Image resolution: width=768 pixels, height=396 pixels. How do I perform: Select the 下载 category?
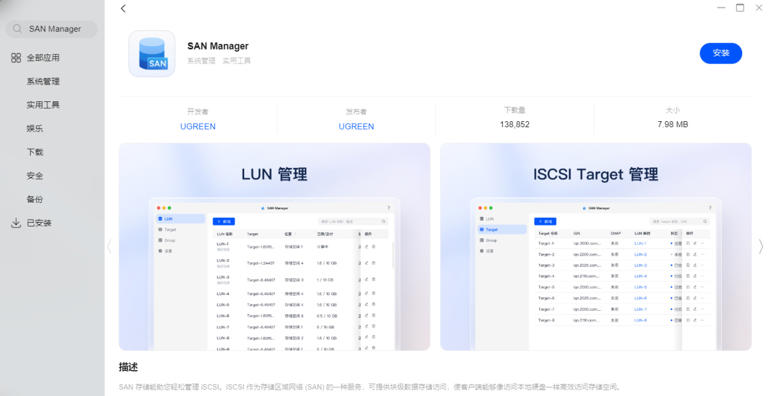pos(35,152)
